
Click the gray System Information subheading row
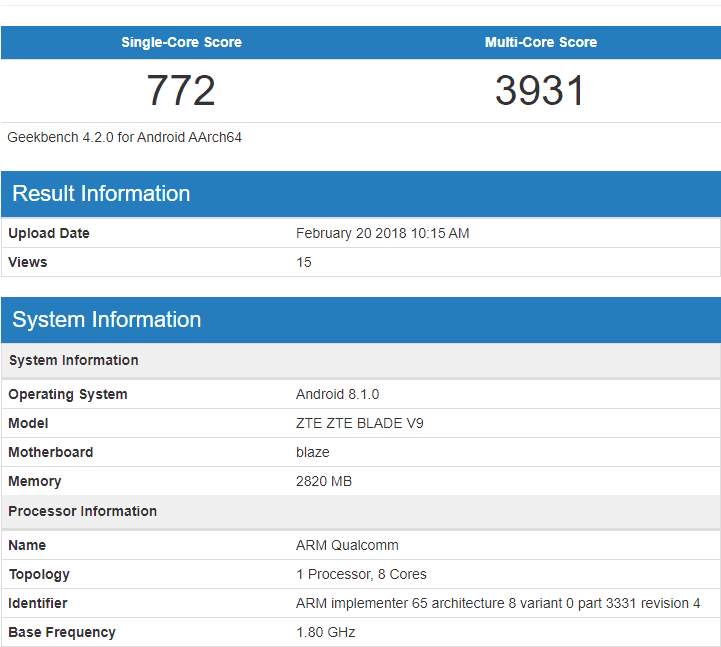(360, 361)
